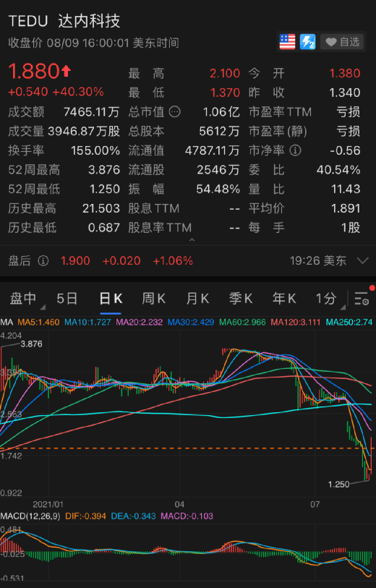Select the 季K chart tab
Image resolution: width=376 pixels, height=588 pixels.
(241, 299)
